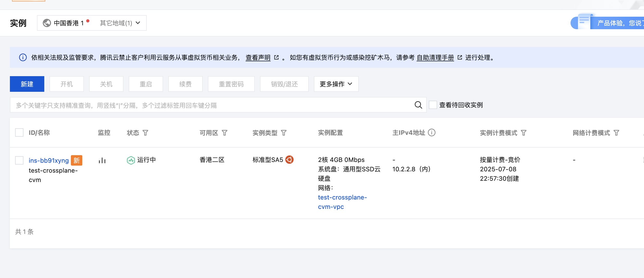
Task: Click the 共 1 条 total count text
Action: click(24, 232)
